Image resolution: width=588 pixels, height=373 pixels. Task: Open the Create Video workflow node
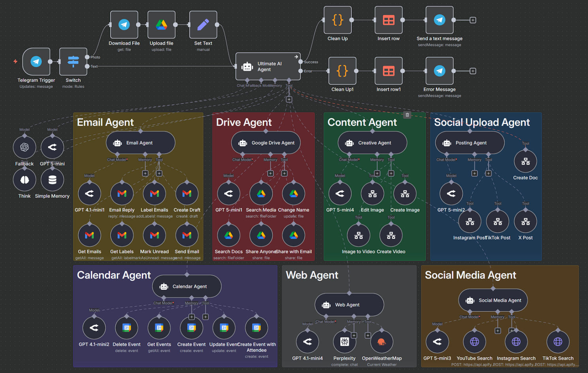pyautogui.click(x=391, y=235)
